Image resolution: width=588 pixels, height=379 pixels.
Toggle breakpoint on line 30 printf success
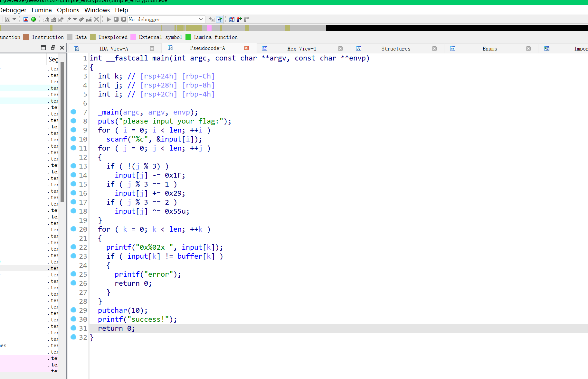point(73,319)
